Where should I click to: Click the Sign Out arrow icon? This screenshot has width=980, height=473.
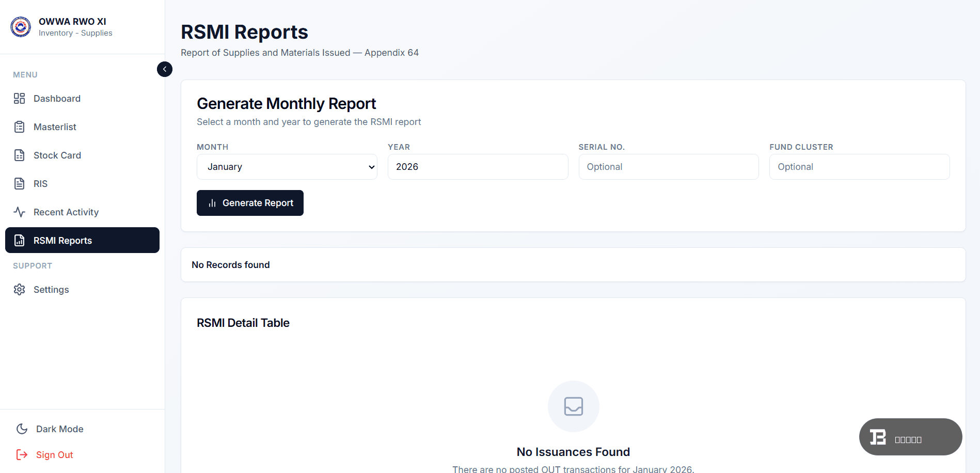[x=22, y=455]
